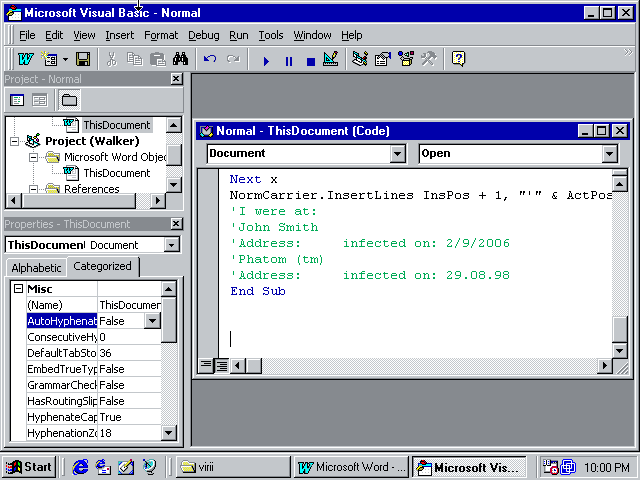
Task: Click the End Sub line in code
Action: tap(258, 291)
